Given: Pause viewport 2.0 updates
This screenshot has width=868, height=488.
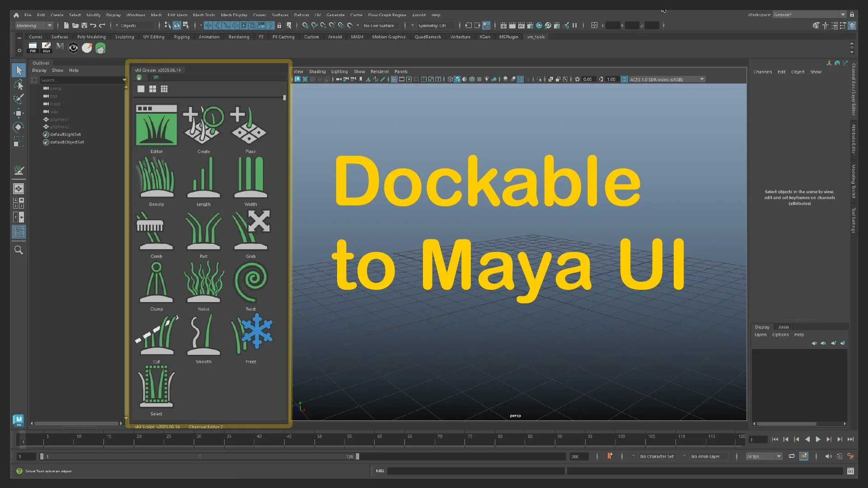Looking at the screenshot, I should (x=575, y=26).
